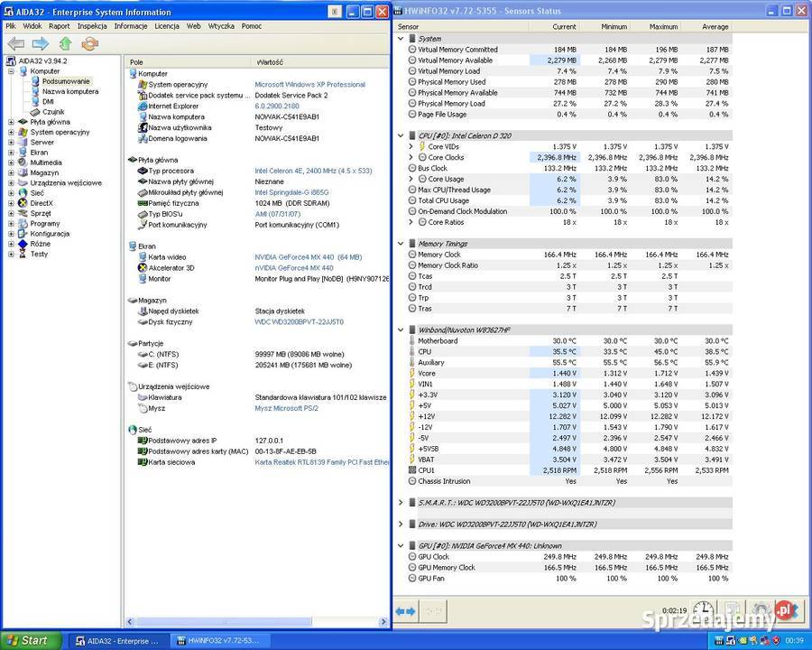Open sensor settings via the gear icon in HWiNFO
Viewport: 812px width, 650px height.
(x=761, y=610)
